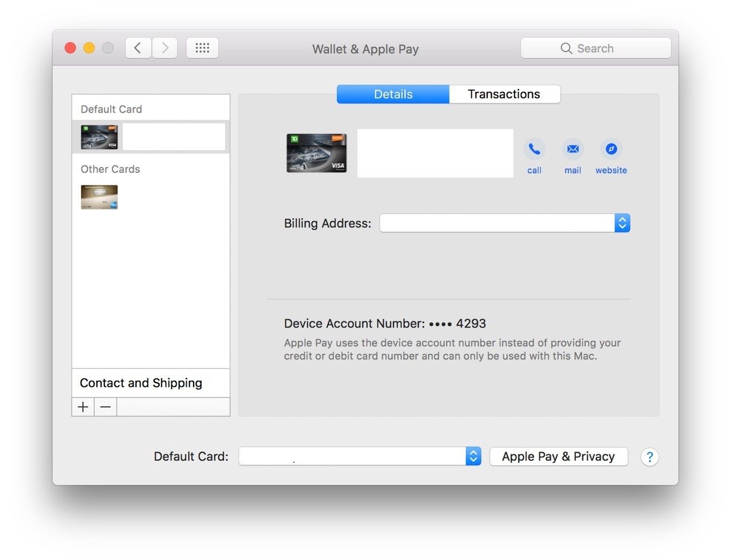
Task: Open the help question mark button
Action: (649, 457)
